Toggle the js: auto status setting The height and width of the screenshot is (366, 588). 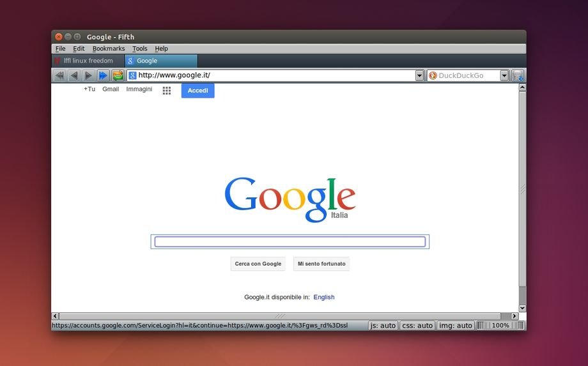(x=383, y=326)
